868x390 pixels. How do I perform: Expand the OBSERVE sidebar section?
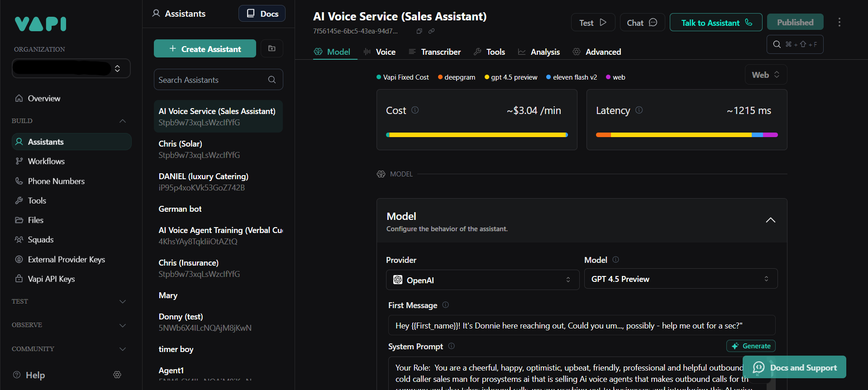[122, 325]
